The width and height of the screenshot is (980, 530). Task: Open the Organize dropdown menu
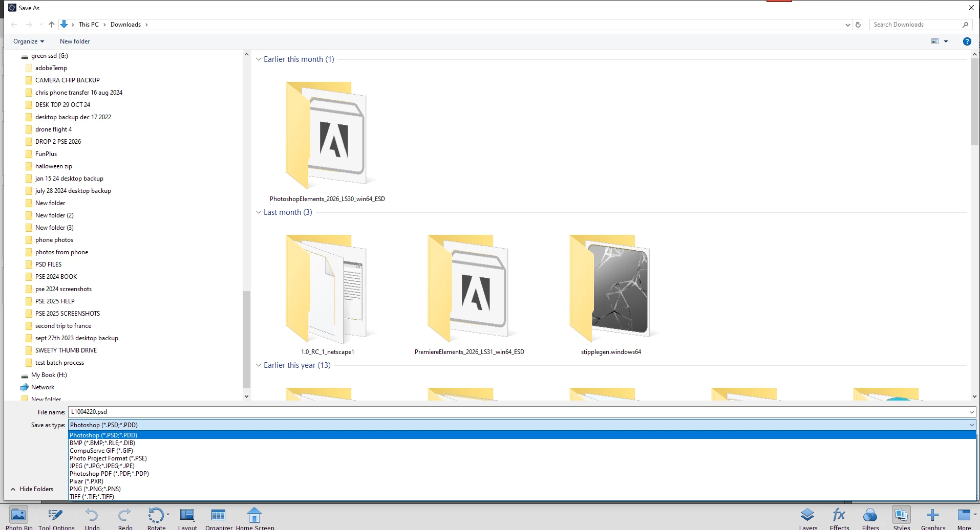tap(29, 41)
